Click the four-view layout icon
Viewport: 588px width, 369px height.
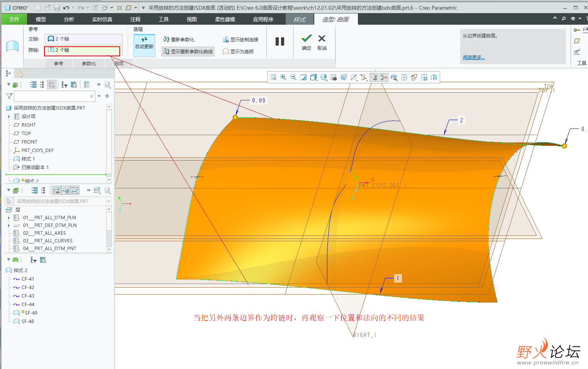[x=404, y=77]
